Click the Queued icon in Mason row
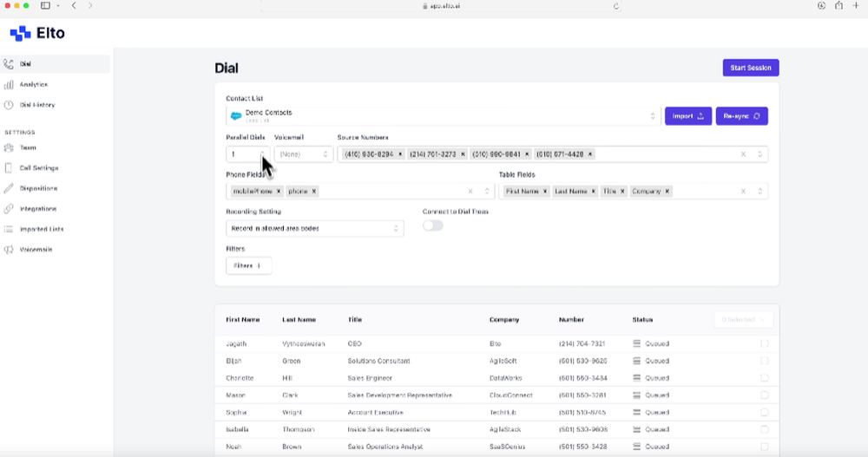 (636, 395)
